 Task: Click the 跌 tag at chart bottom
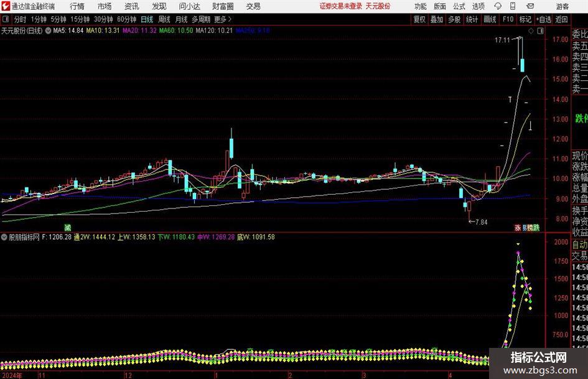point(536,227)
